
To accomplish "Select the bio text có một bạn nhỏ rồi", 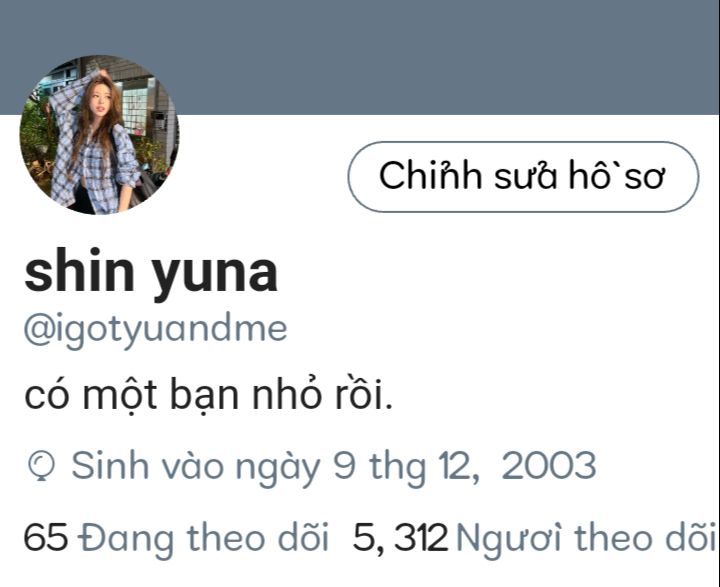I will pos(208,396).
